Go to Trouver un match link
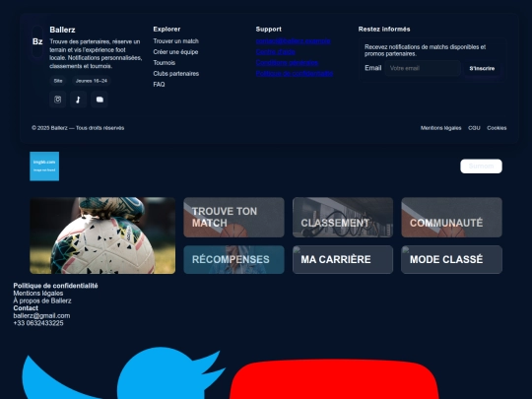This screenshot has width=532, height=399. coord(175,41)
